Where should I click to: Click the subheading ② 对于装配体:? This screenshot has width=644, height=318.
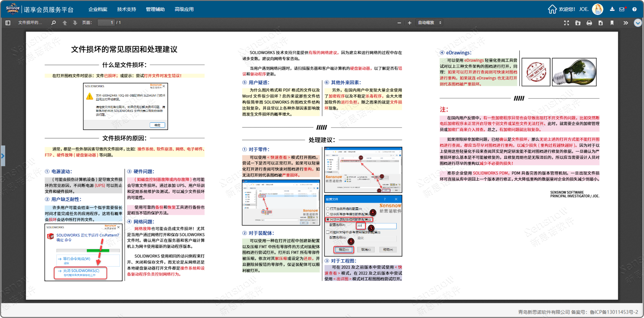258,233
